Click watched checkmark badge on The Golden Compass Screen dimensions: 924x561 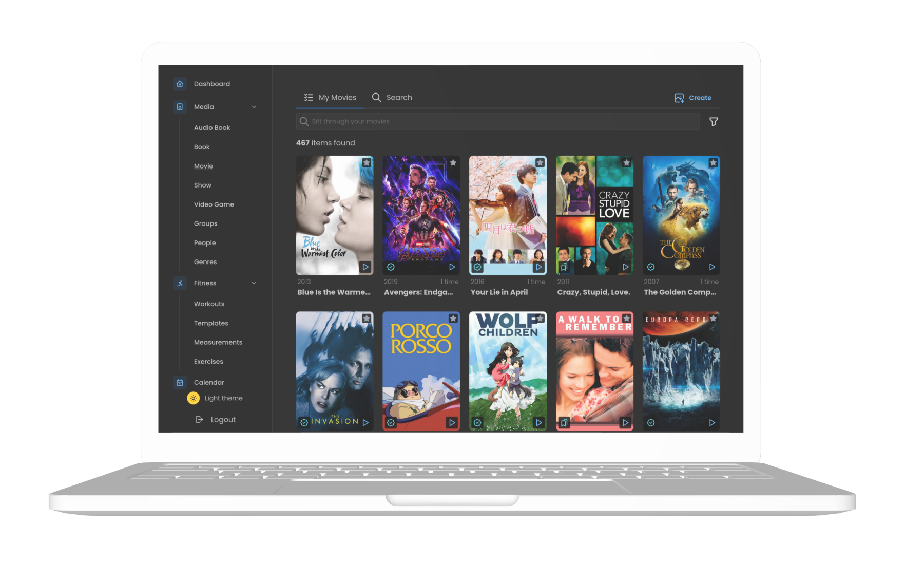coord(651,267)
